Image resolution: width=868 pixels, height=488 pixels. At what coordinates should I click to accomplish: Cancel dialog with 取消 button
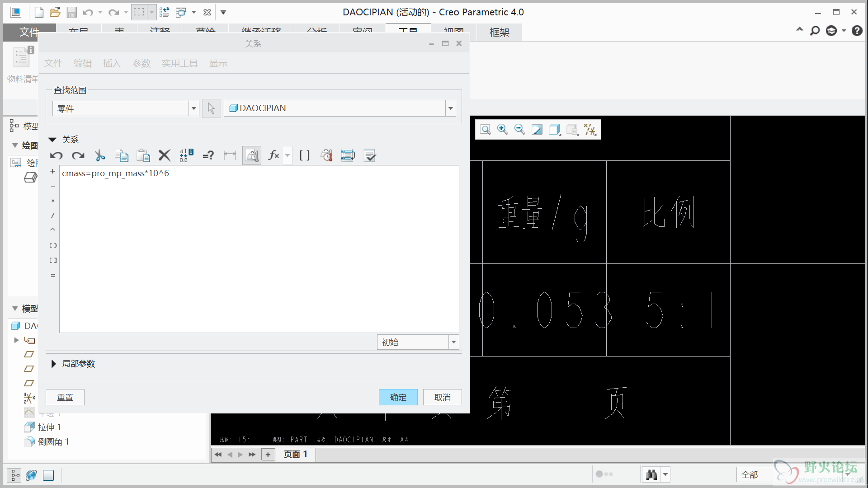click(443, 397)
